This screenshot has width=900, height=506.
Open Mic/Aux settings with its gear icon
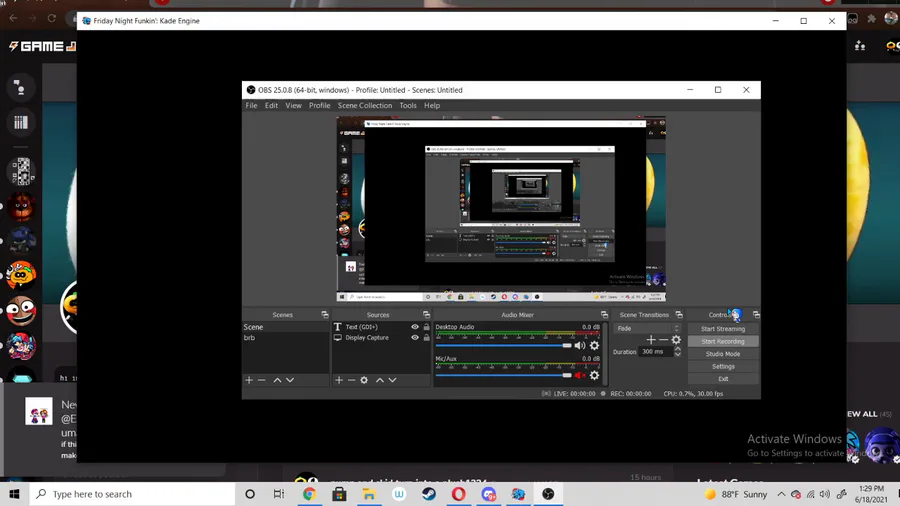click(594, 375)
